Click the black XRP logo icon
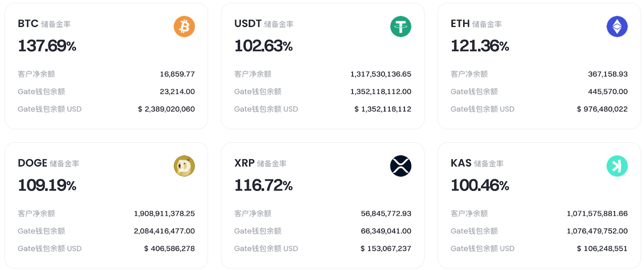The width and height of the screenshot is (644, 270). click(400, 166)
